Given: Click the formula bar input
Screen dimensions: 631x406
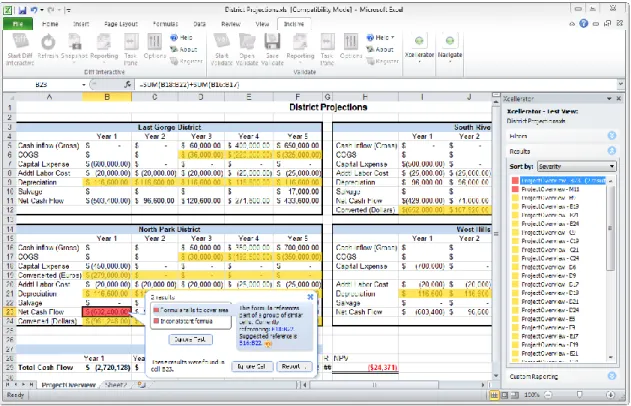Looking at the screenshot, I should click(376, 84).
